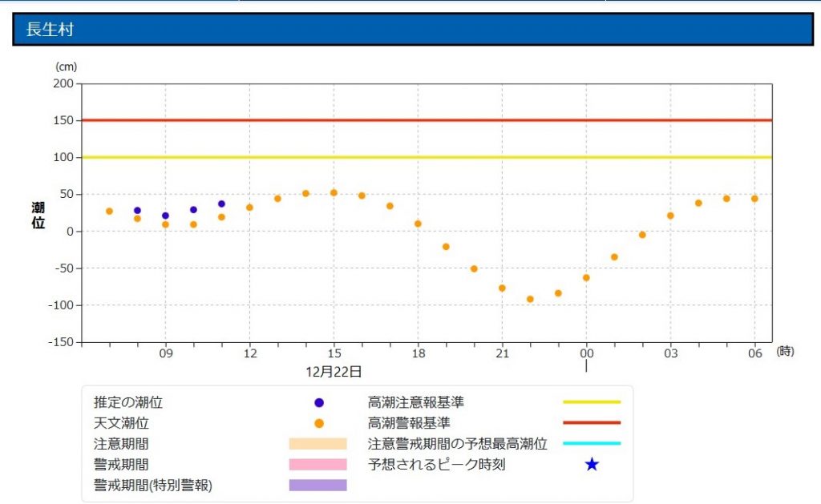This screenshot has width=821, height=504.
Task: Click the 高潮警報基準 legend label
Action: pyautogui.click(x=409, y=423)
